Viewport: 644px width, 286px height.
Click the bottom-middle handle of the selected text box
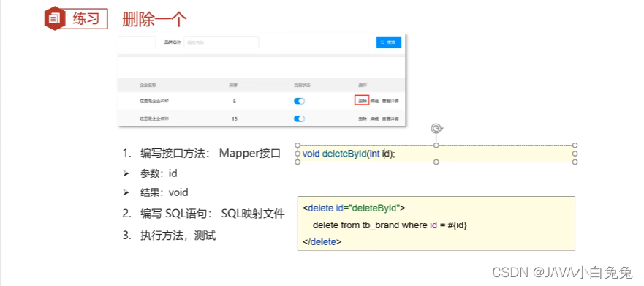436,162
